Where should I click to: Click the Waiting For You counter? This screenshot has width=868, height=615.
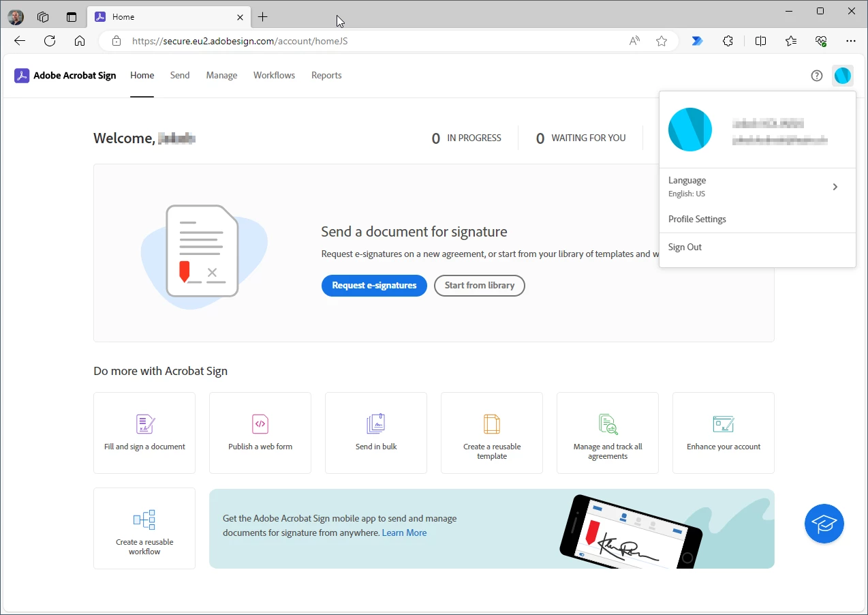coord(580,138)
